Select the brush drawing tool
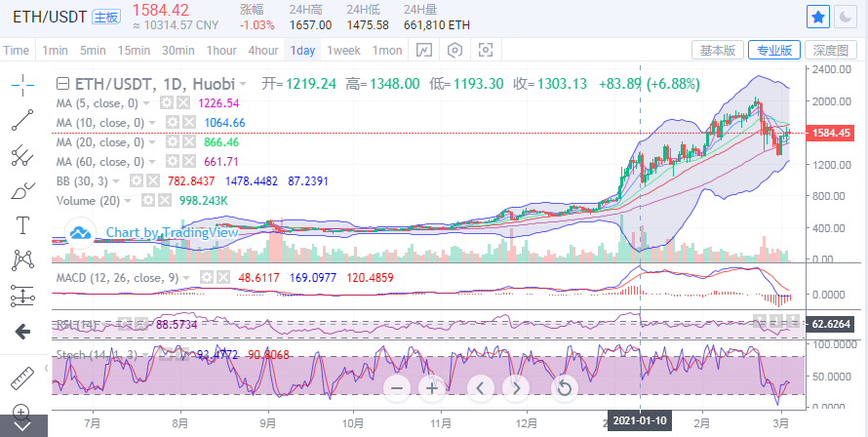The height and width of the screenshot is (437, 868). click(x=22, y=191)
